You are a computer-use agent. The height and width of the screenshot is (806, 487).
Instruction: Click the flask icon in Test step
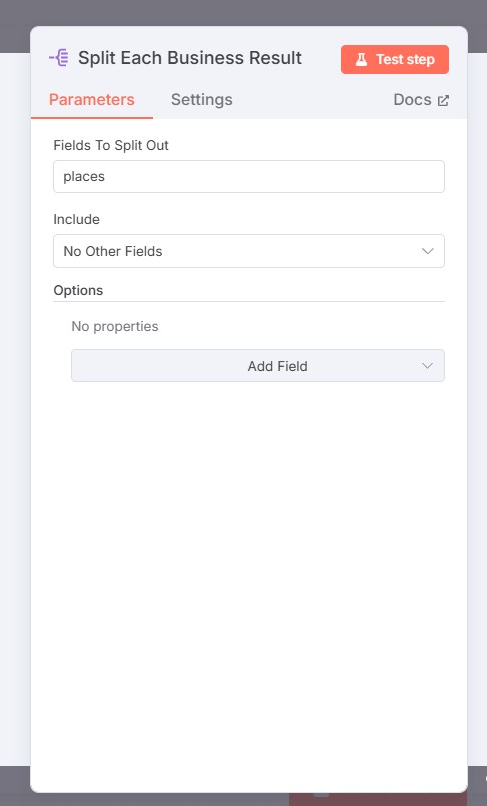click(x=362, y=60)
